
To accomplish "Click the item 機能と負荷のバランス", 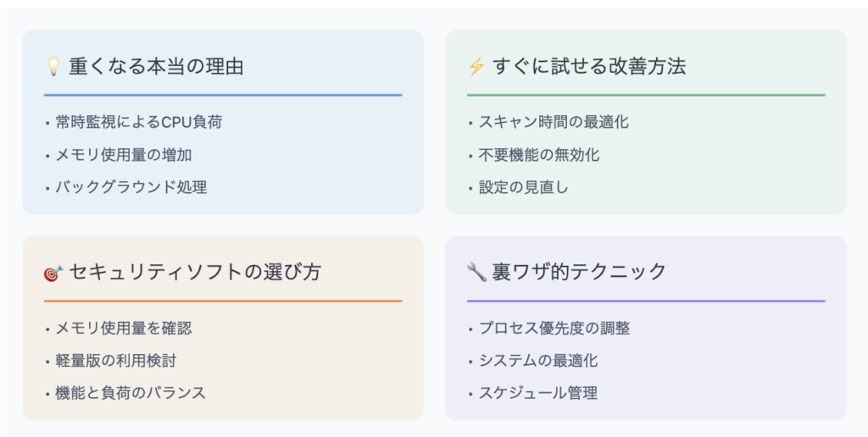I will click(x=131, y=393).
